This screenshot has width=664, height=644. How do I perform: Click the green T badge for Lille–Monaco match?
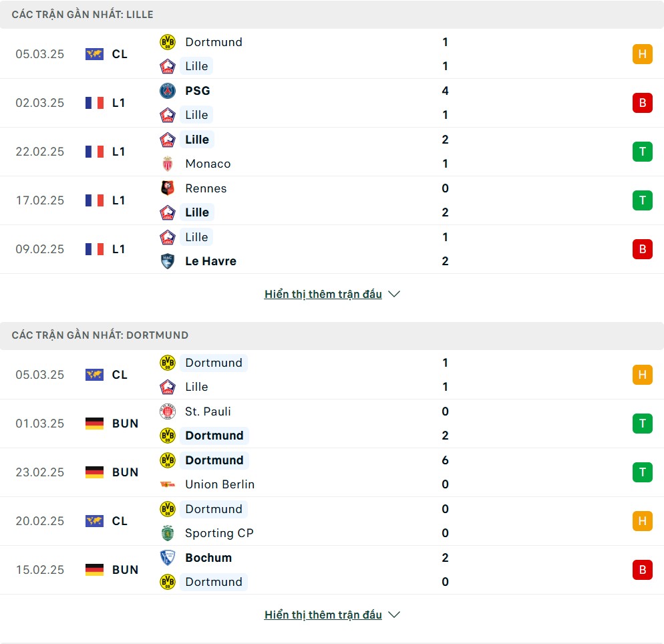(x=643, y=151)
